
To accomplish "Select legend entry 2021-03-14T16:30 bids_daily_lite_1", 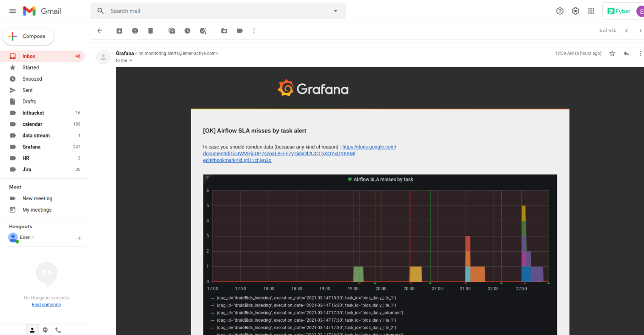I will [x=306, y=305].
